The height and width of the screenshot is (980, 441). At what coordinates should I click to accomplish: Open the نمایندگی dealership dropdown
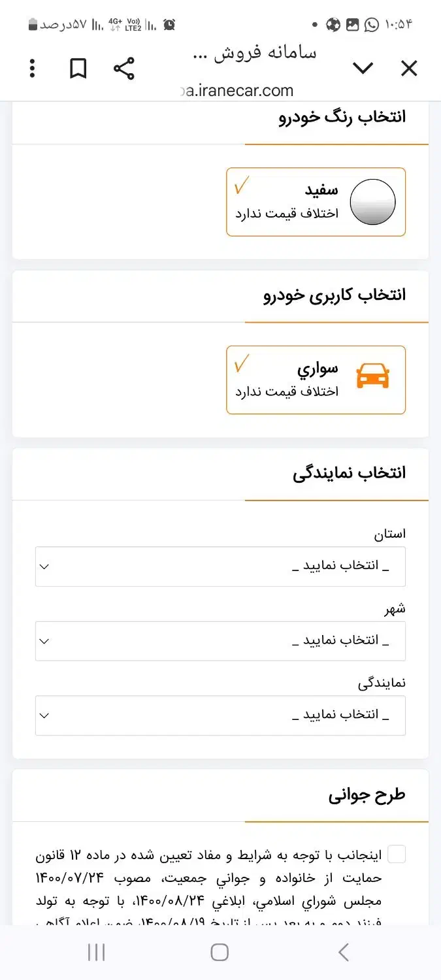pos(220,715)
